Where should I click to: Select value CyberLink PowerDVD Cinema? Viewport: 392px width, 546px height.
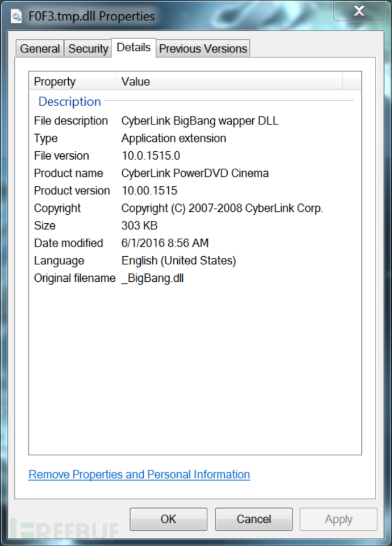tap(195, 173)
